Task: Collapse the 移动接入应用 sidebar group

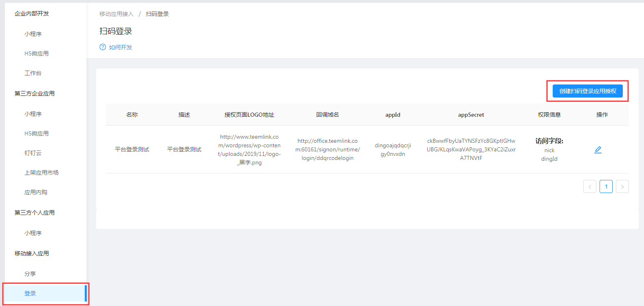Action: click(32, 253)
